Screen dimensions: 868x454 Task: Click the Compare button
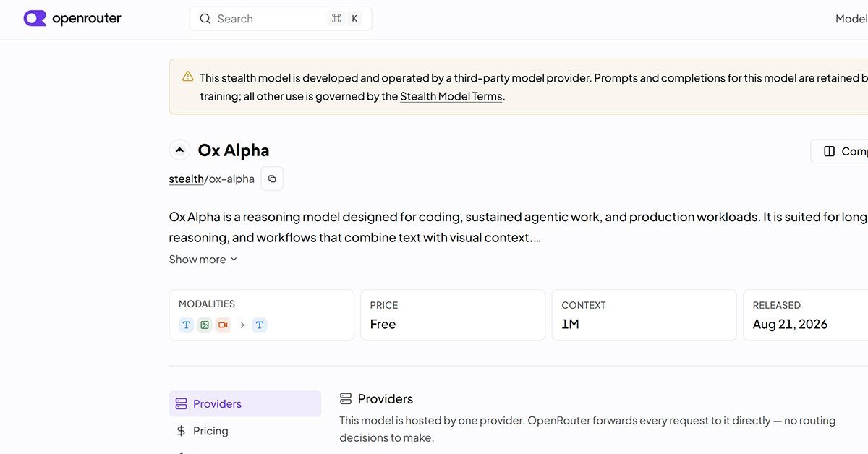(839, 151)
